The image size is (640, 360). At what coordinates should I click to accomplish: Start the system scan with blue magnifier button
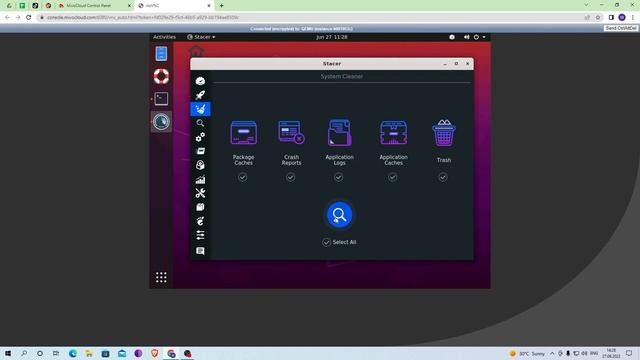pos(339,215)
